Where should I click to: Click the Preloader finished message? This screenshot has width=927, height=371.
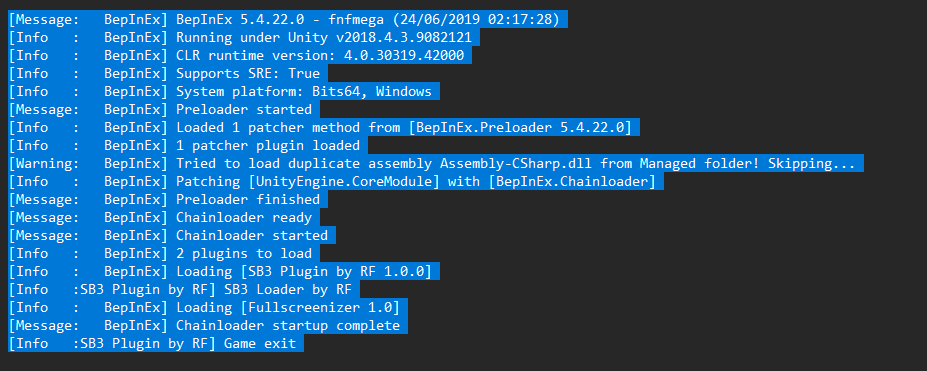[168, 199]
